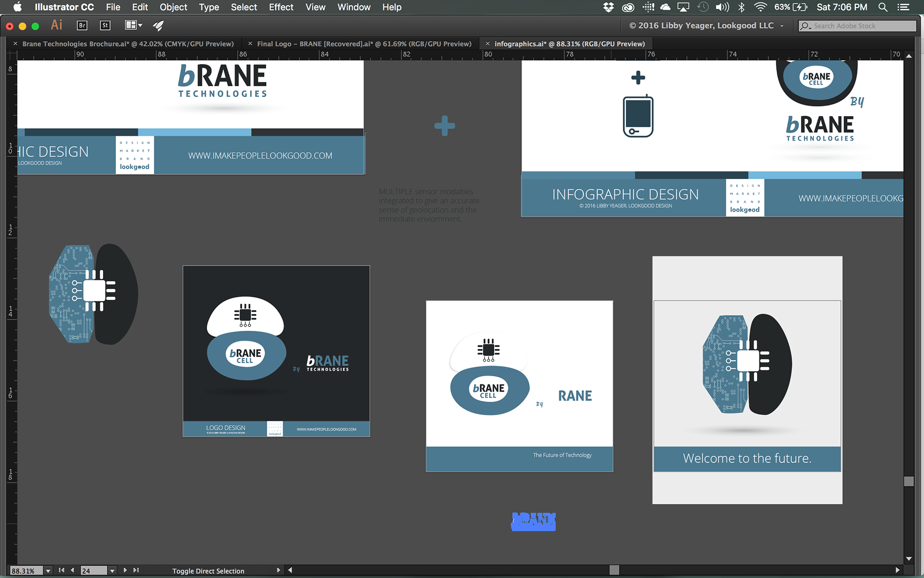924x578 pixels.
Task: Open the workspace switcher dropdown
Action: click(706, 26)
